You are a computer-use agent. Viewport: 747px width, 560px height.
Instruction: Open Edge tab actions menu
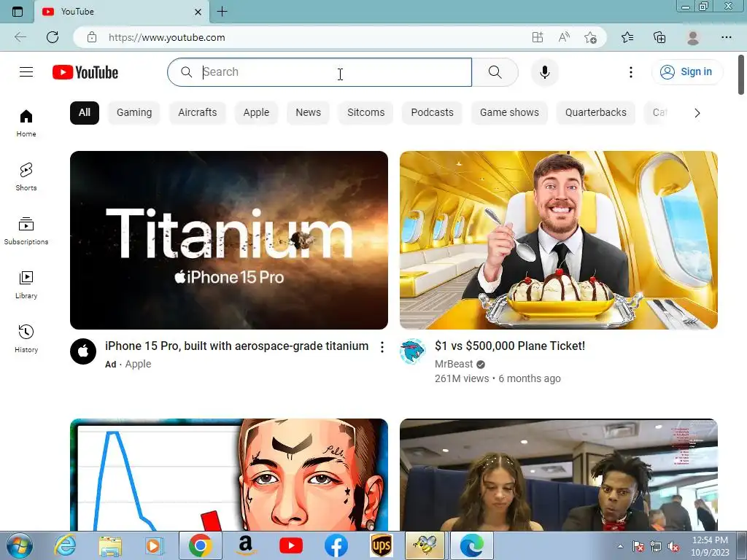point(18,12)
